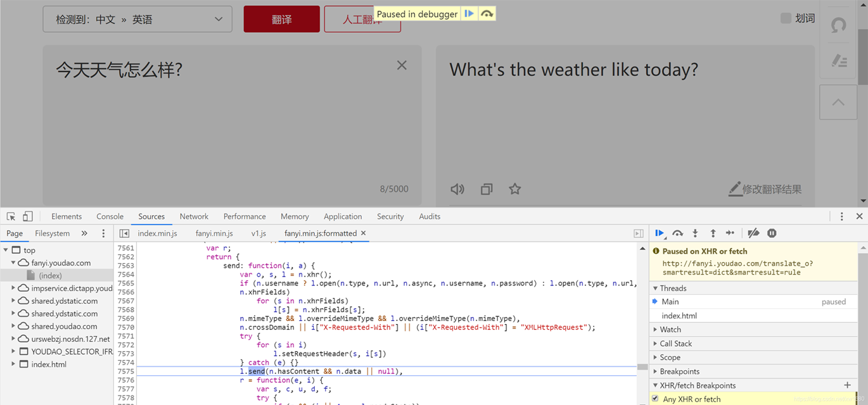Enable the 划词 checkbox

click(786, 18)
